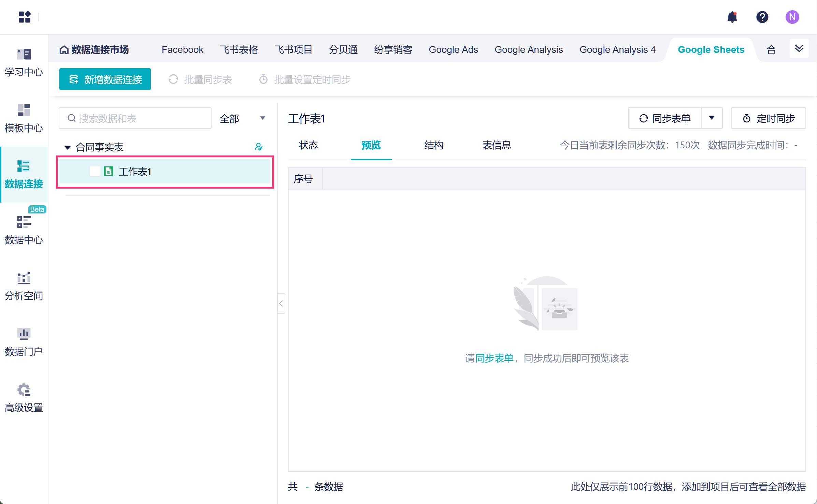This screenshot has width=817, height=504.
Task: Open the 同步表单 dropdown arrow
Action: point(712,118)
